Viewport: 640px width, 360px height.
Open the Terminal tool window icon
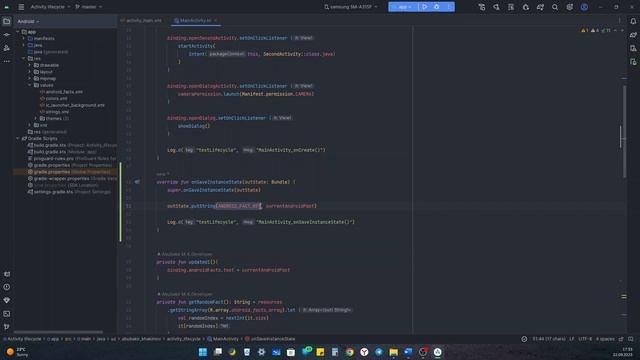(7, 314)
